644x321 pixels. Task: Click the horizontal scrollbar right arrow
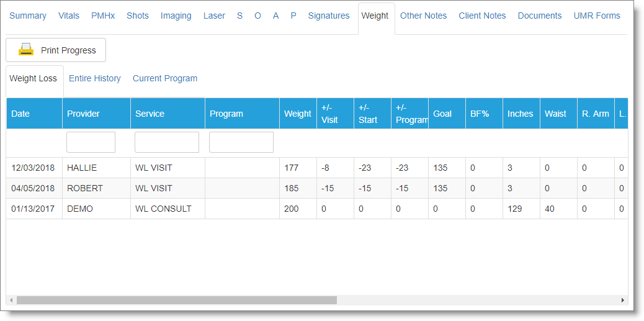[623, 300]
